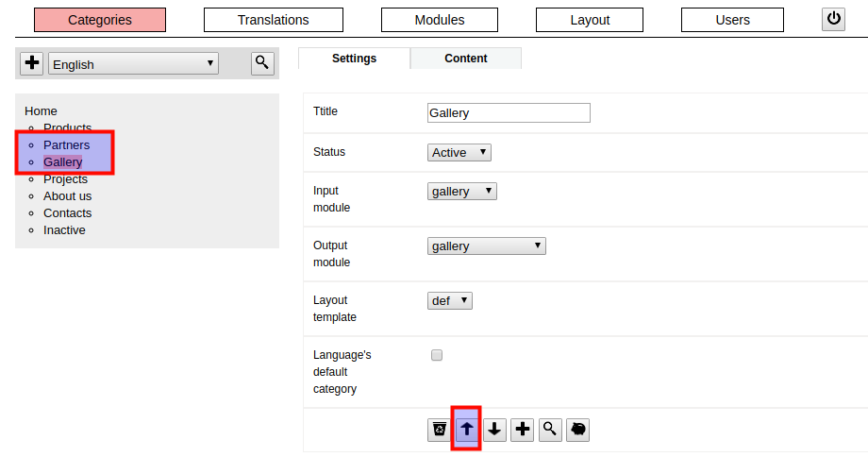This screenshot has height=457, width=868.
Task: Open the English language dropdown
Action: tap(133, 63)
